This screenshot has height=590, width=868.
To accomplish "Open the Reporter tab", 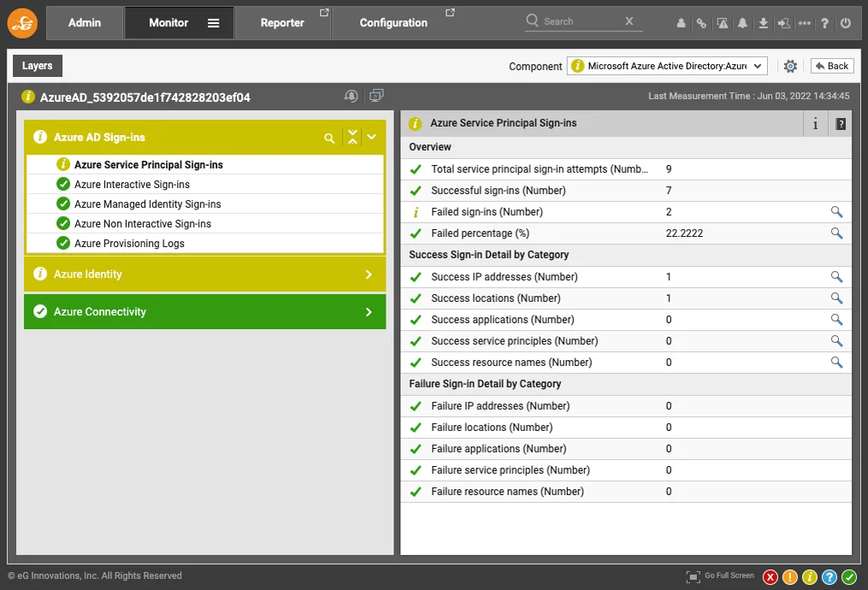I will click(282, 23).
